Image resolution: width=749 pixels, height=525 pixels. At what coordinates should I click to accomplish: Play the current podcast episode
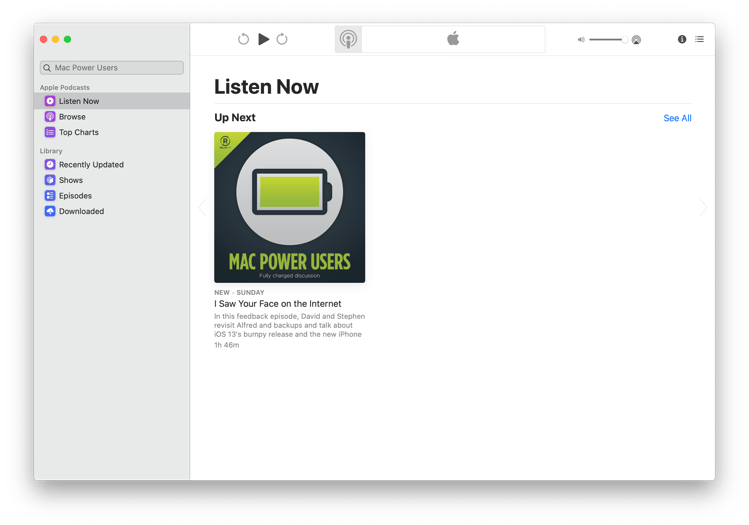coord(263,39)
